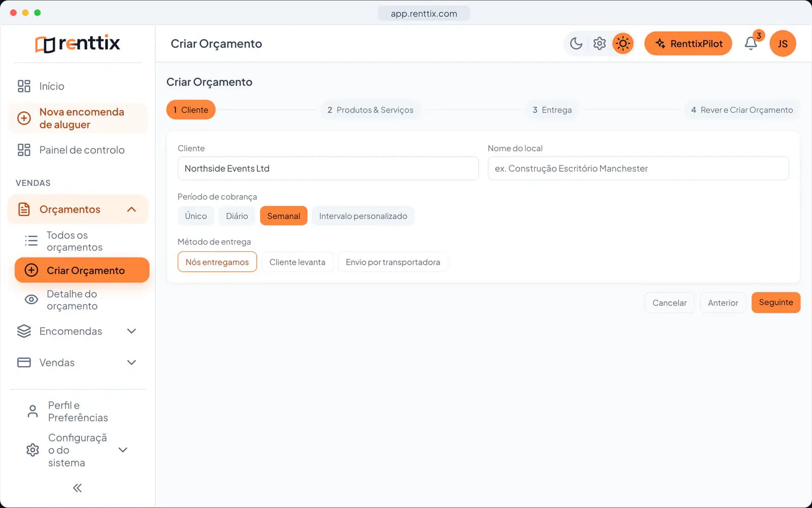Screen dimensions: 812x508
Task: Click the Orçamentos document icon
Action: (x=24, y=209)
